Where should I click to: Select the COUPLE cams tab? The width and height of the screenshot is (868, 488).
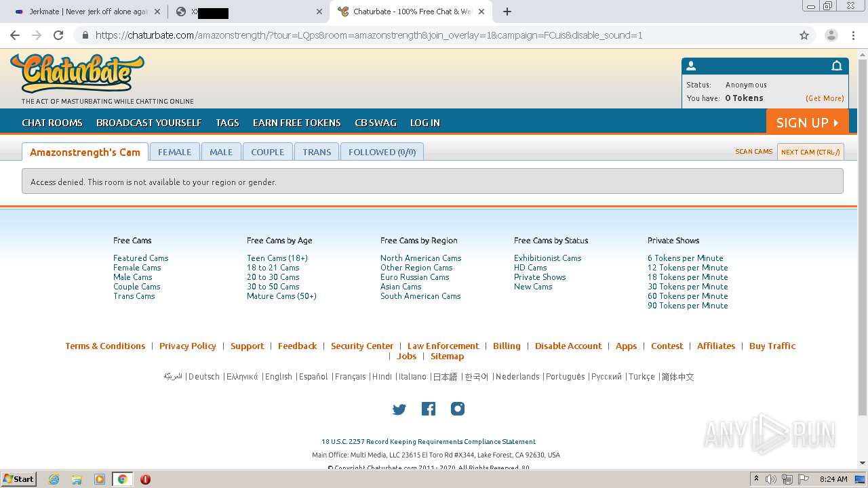coord(268,152)
